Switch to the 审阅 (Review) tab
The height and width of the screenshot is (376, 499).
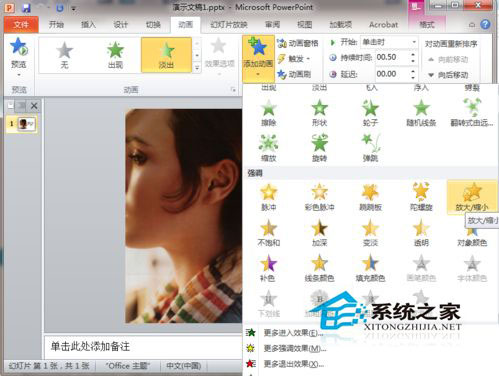272,24
